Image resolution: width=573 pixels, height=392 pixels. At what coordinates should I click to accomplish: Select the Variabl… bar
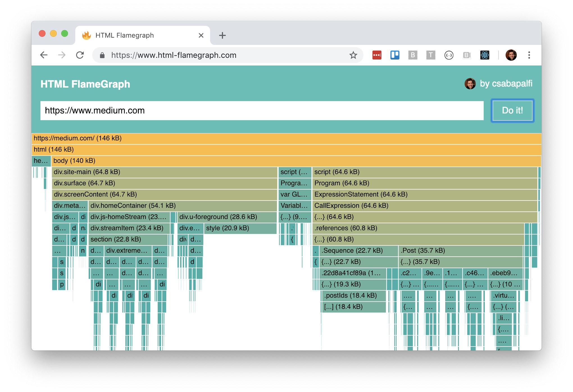[295, 206]
